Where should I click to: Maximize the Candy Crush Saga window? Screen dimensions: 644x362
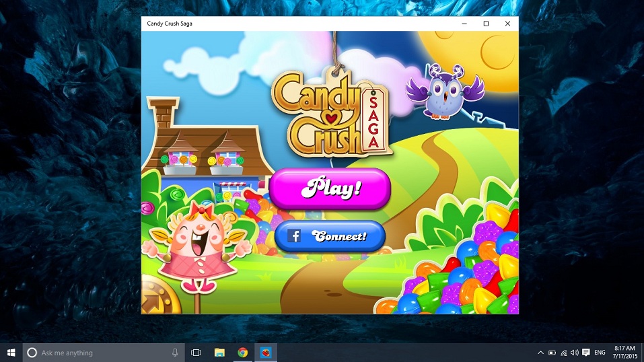486,24
